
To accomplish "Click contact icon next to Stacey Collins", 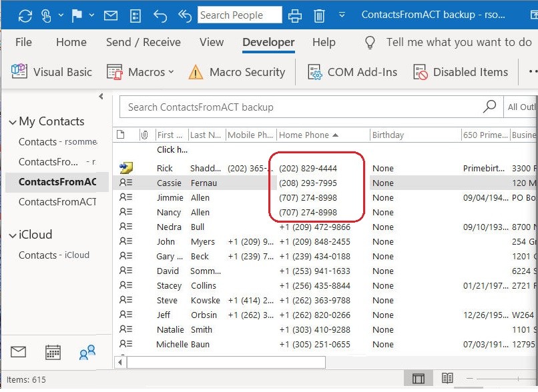I will coord(125,285).
